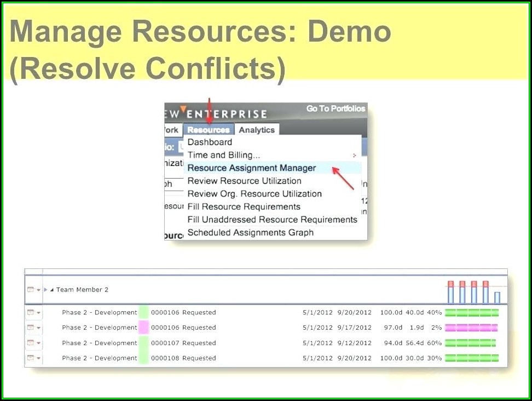Click the calendar icon beside Team Member 2
Viewport: 532px width, 401px height.
pos(31,290)
